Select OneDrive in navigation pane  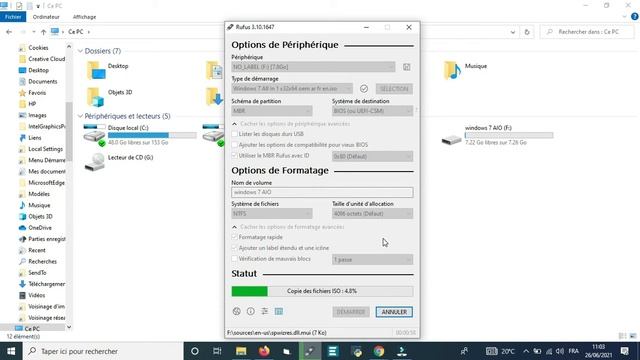point(40,228)
